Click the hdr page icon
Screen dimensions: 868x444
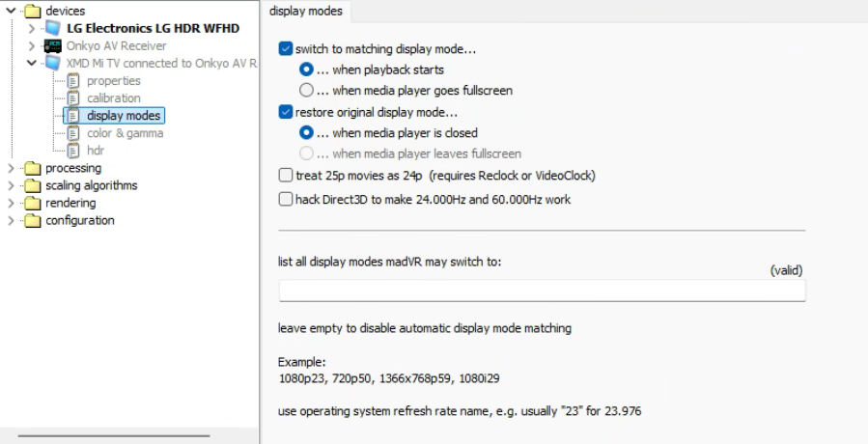[x=72, y=151]
